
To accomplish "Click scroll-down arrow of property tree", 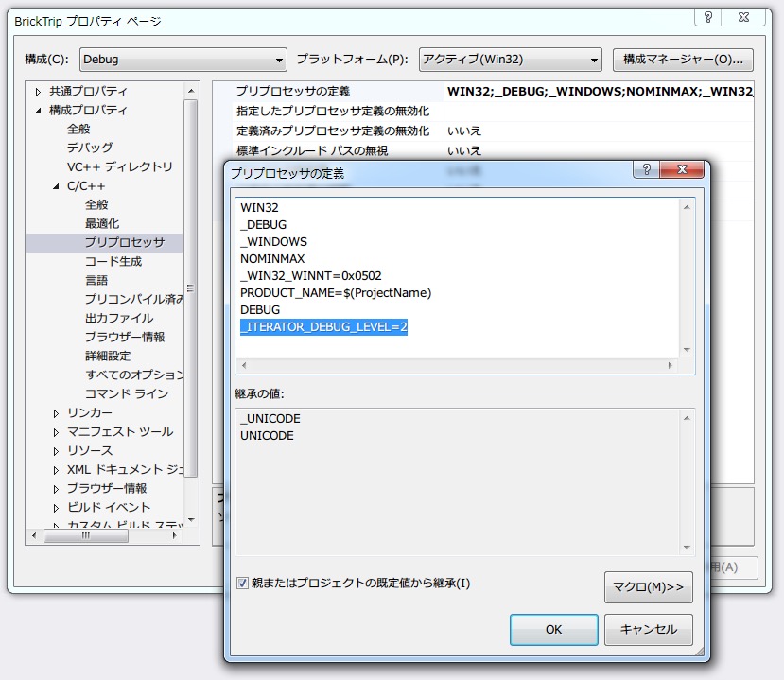I will [191, 520].
